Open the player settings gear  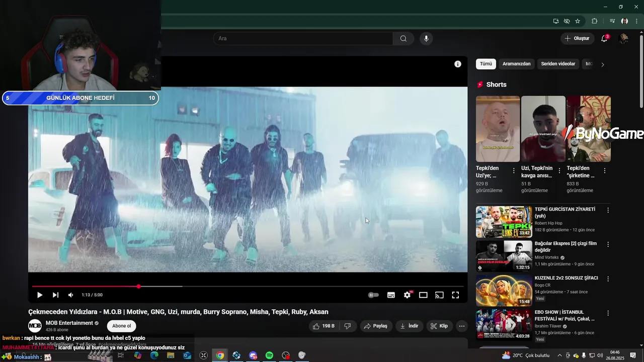[x=407, y=295]
